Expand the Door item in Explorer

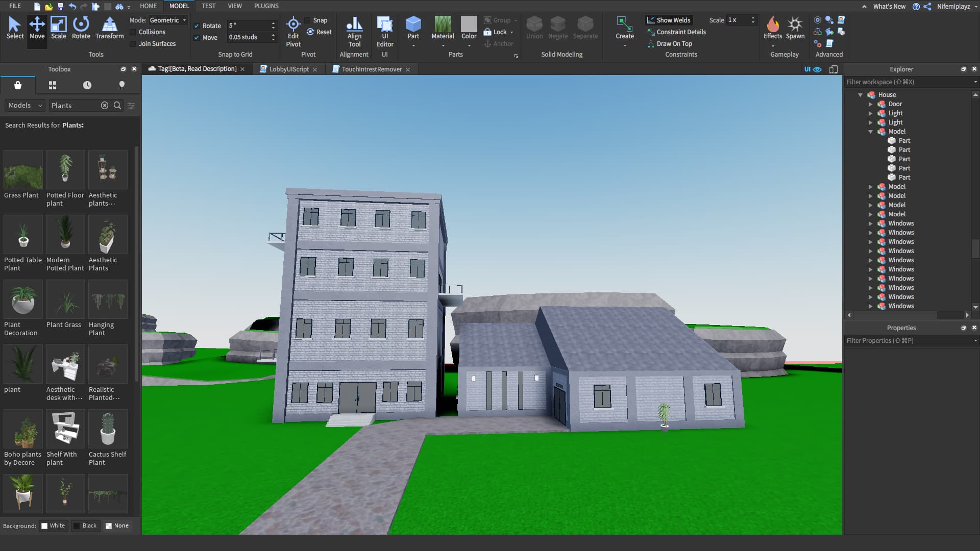point(871,104)
